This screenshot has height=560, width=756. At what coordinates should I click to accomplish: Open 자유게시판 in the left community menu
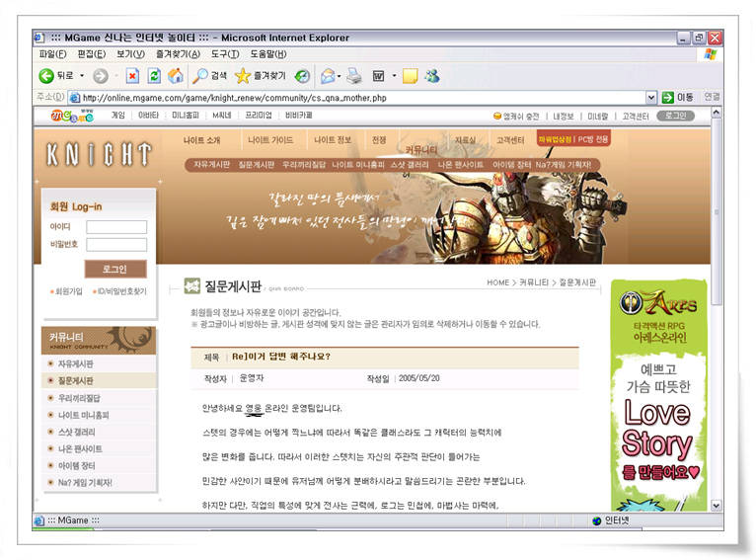coord(76,363)
